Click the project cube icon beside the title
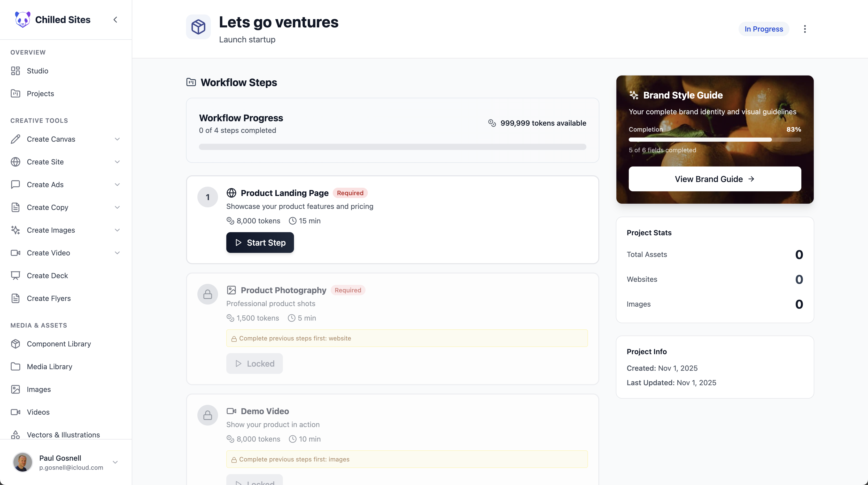868x485 pixels. [x=198, y=27]
